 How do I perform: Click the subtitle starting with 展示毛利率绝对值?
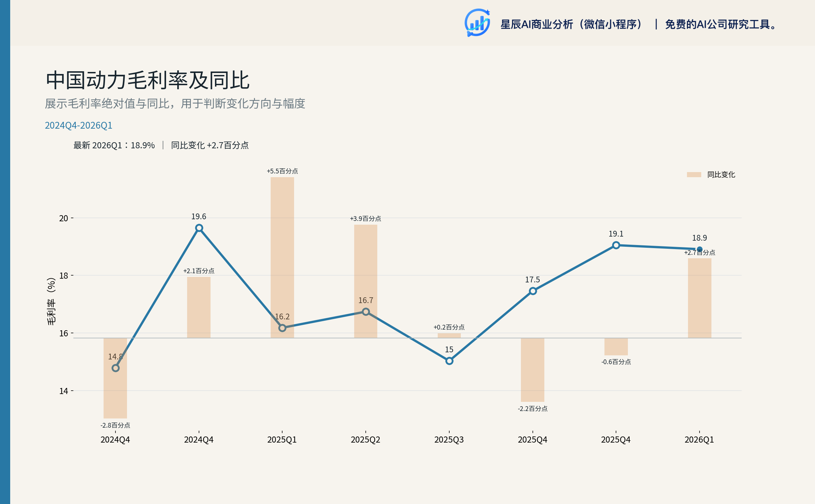[x=175, y=104]
